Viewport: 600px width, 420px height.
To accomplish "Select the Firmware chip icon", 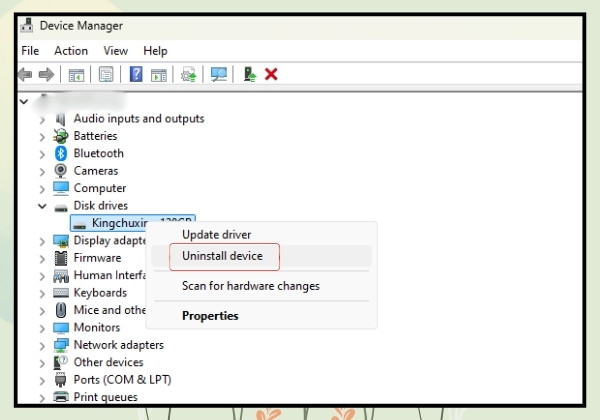I will (x=61, y=258).
